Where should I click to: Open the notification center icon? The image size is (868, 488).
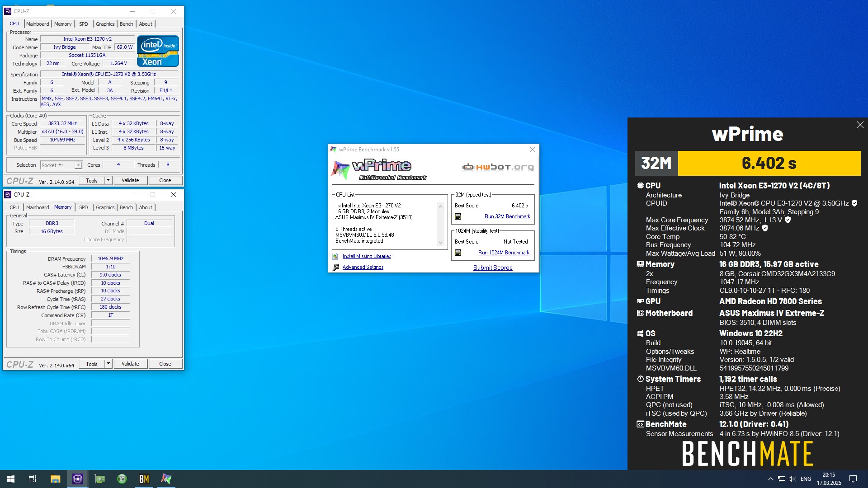[853, 479]
